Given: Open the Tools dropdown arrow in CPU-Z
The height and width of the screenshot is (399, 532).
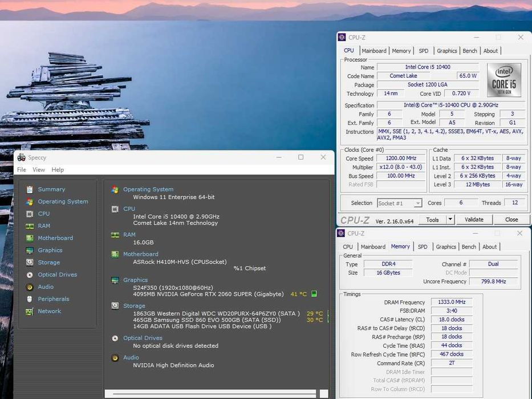Looking at the screenshot, I should [450, 219].
